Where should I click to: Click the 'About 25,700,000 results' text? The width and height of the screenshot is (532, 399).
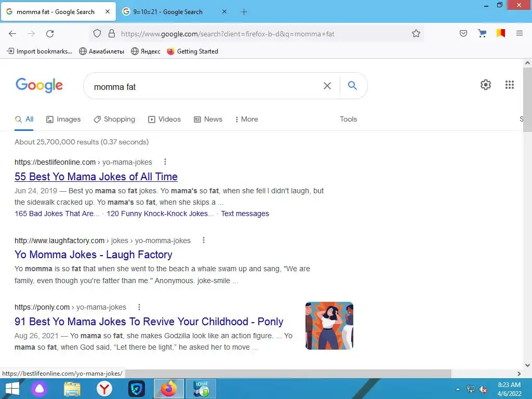(x=82, y=142)
